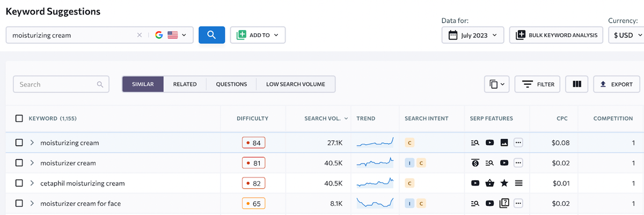This screenshot has width=644, height=215.
Task: Show more SERP features for moisturizer cream for face
Action: [518, 203]
